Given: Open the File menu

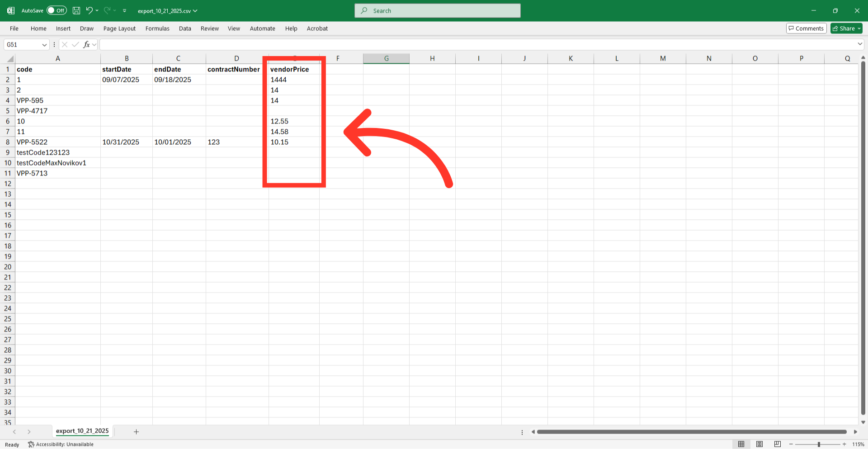Looking at the screenshot, I should (14, 28).
